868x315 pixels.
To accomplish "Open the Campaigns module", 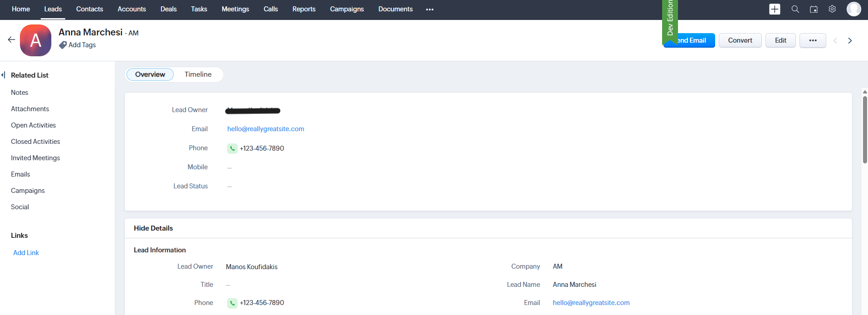I will coord(347,9).
